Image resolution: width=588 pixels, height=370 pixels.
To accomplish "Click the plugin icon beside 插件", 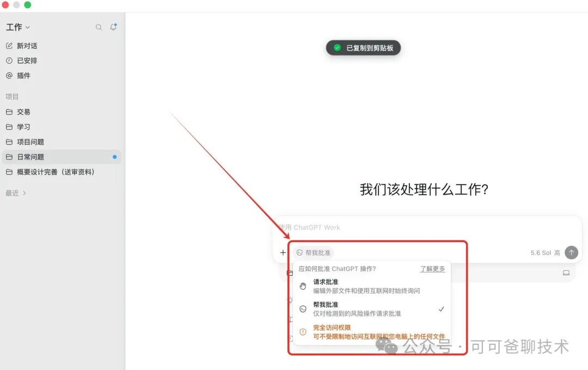I will click(x=9, y=76).
